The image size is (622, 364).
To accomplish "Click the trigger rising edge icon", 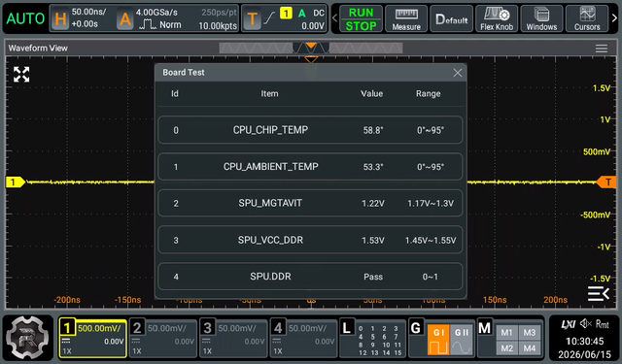I will (x=269, y=17).
